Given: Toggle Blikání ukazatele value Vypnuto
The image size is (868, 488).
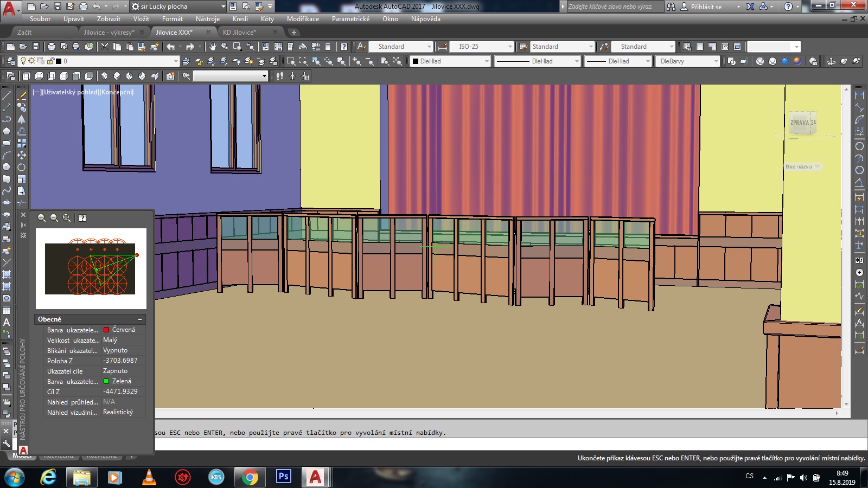Looking at the screenshot, I should click(x=115, y=350).
